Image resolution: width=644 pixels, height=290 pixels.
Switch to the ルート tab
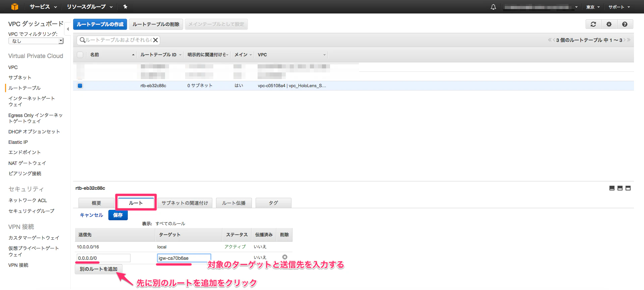[136, 203]
